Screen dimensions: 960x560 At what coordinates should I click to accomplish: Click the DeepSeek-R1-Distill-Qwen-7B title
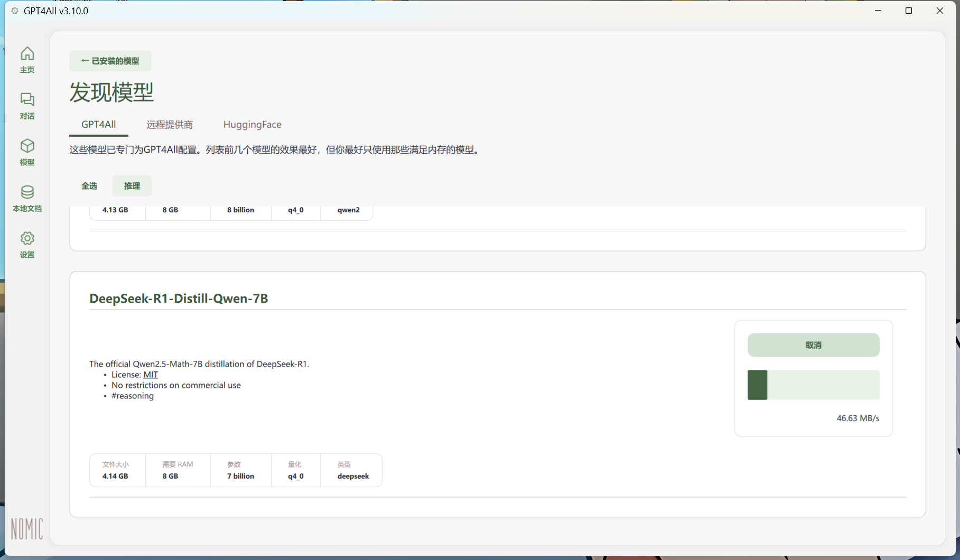(179, 298)
